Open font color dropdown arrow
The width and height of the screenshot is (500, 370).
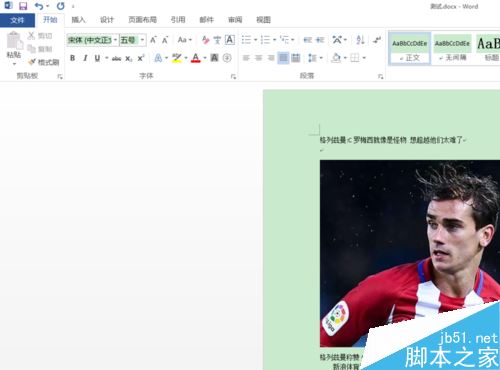tap(205, 58)
